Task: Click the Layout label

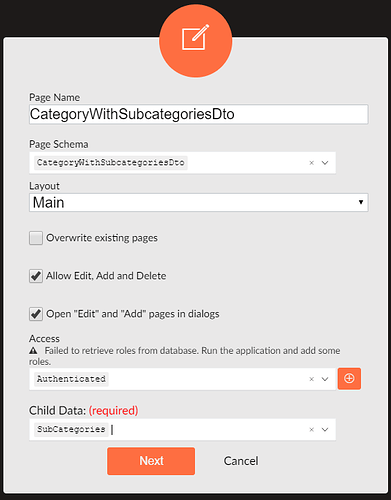Action: coord(44,186)
